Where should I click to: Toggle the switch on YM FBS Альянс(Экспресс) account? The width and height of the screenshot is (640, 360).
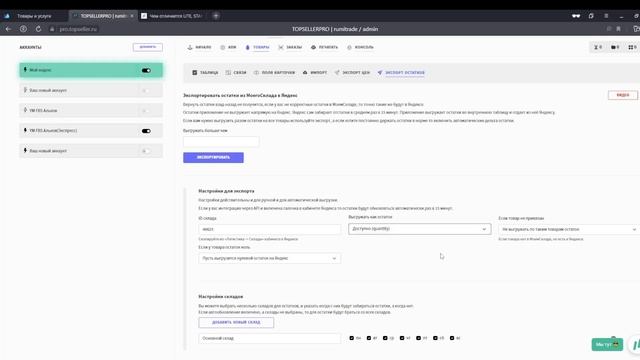(x=146, y=131)
